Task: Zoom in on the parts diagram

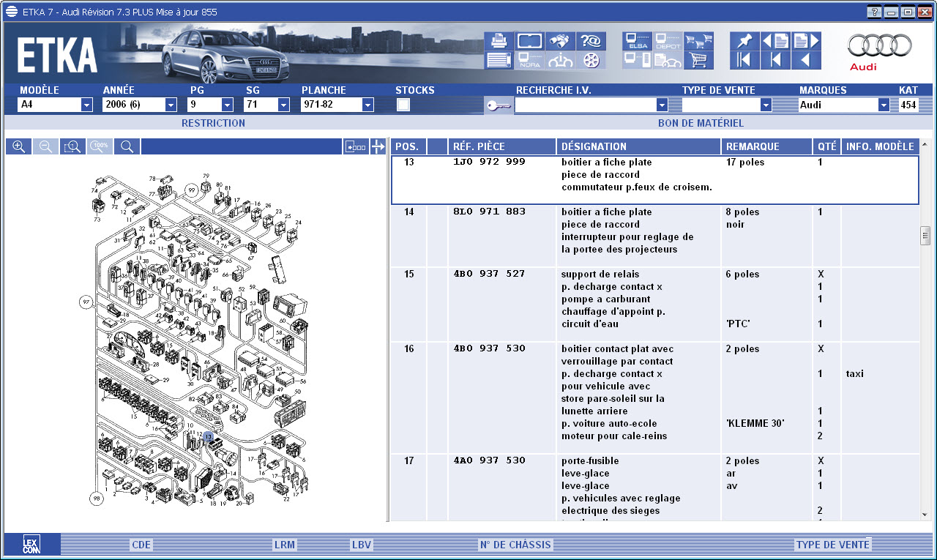Action: [x=19, y=146]
